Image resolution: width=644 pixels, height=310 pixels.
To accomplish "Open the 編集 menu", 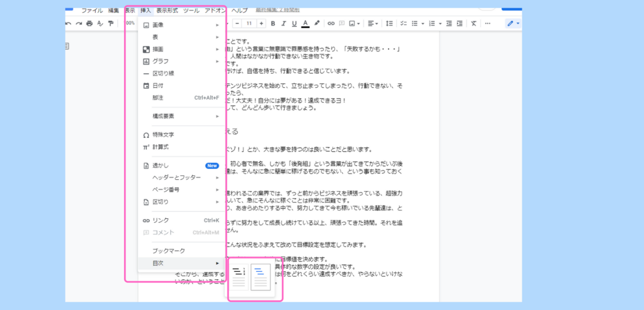I will (114, 10).
